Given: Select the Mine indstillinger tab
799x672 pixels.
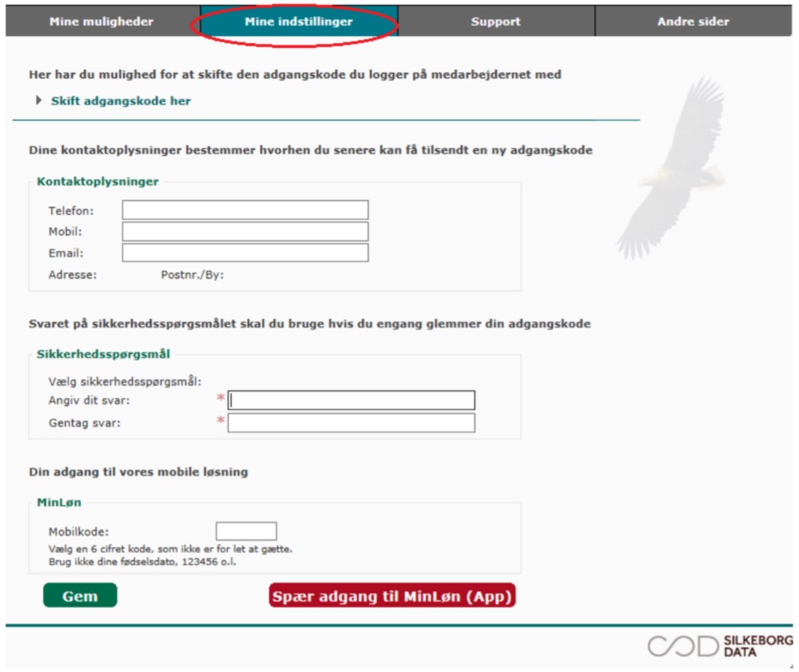Looking at the screenshot, I should click(x=298, y=22).
